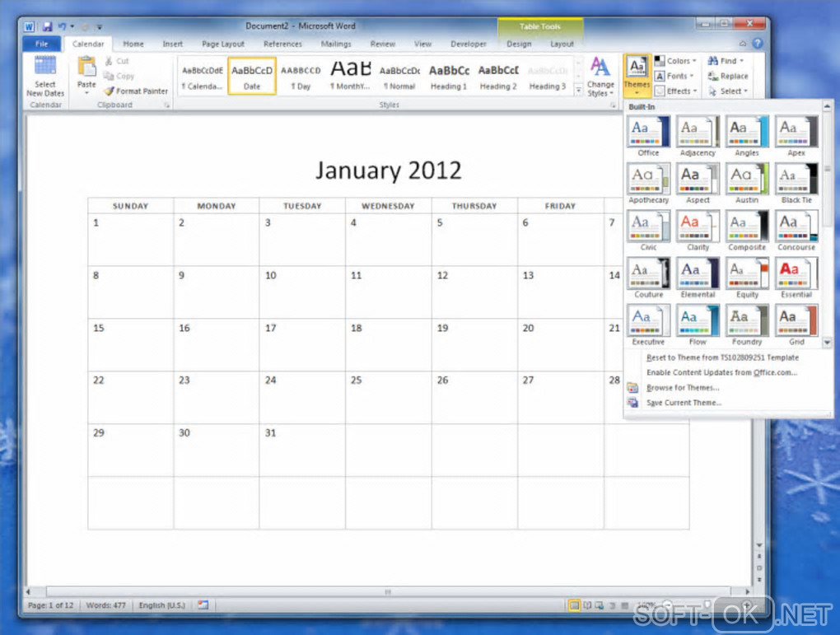Click the Words: 477 status indicator
The image size is (840, 635).
pos(105,605)
